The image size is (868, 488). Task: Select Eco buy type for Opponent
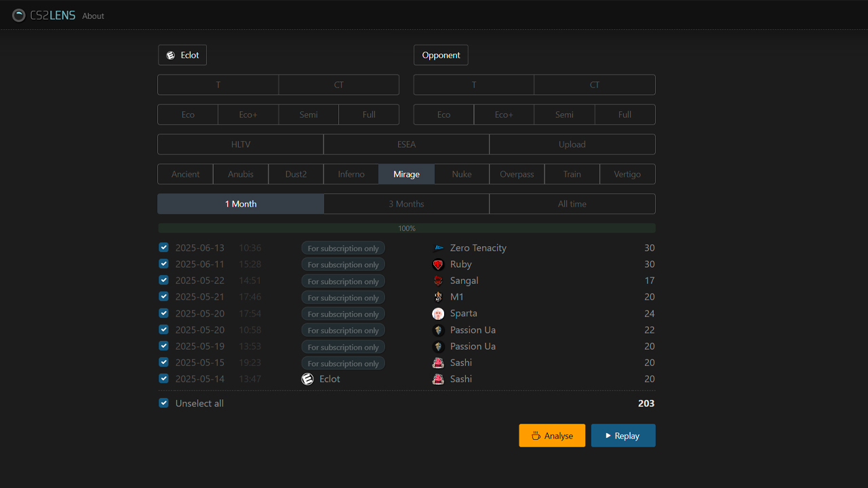coord(443,115)
